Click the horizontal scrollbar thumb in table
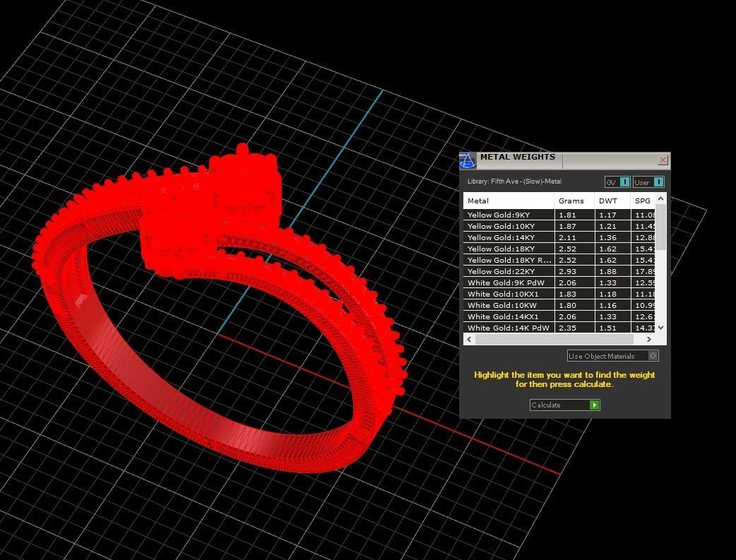 [x=554, y=339]
